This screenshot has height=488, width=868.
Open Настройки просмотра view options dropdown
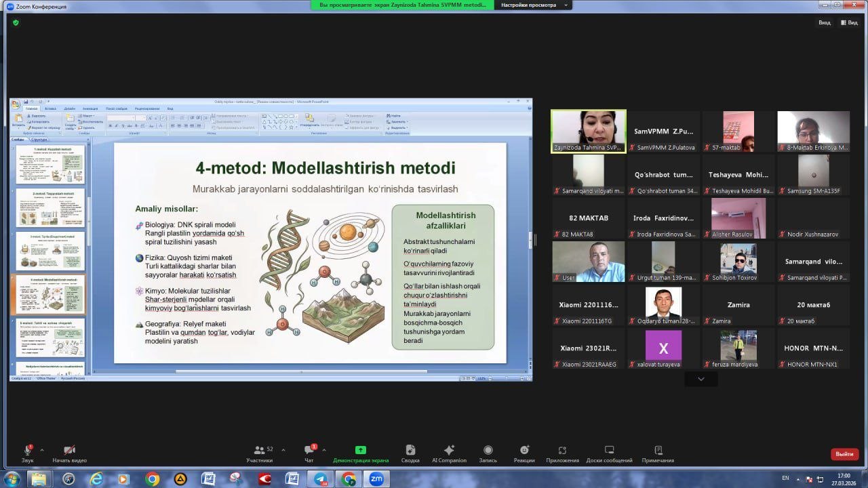pos(533,5)
